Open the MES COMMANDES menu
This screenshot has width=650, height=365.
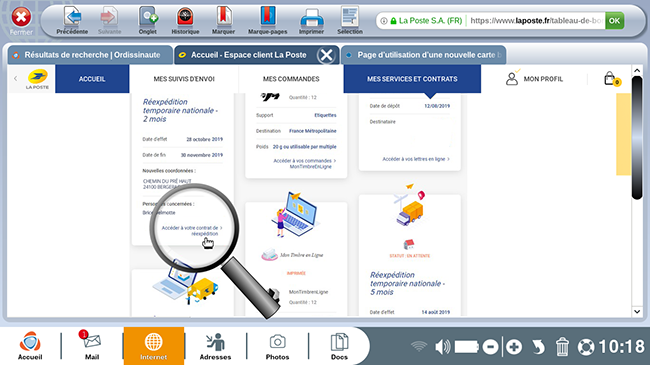[x=291, y=79]
